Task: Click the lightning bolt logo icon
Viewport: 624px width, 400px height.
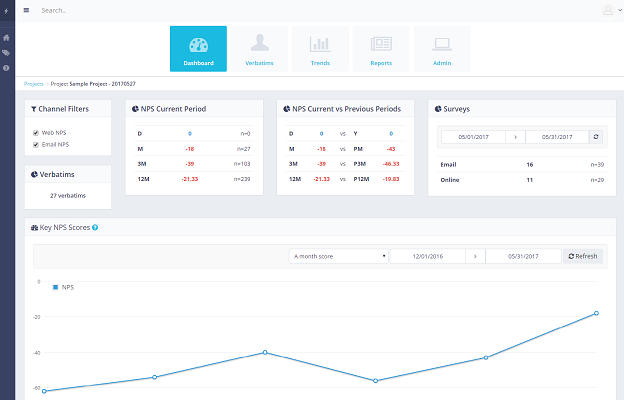Action: pos(6,11)
